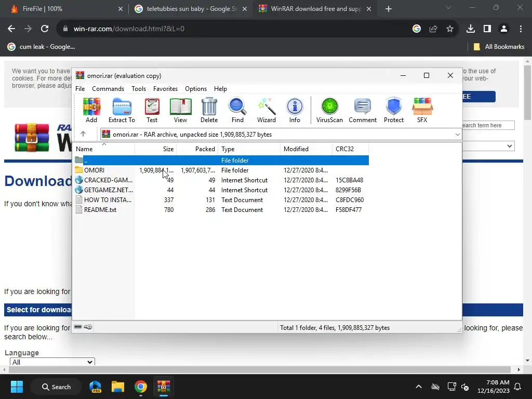Viewport: 532px width, 399px height.
Task: Open a new Chrome tab
Action: pos(389,9)
